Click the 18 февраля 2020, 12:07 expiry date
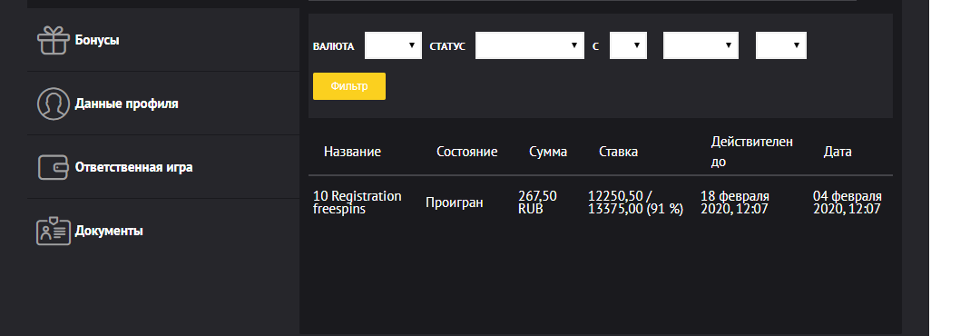980x336 pixels. point(735,203)
